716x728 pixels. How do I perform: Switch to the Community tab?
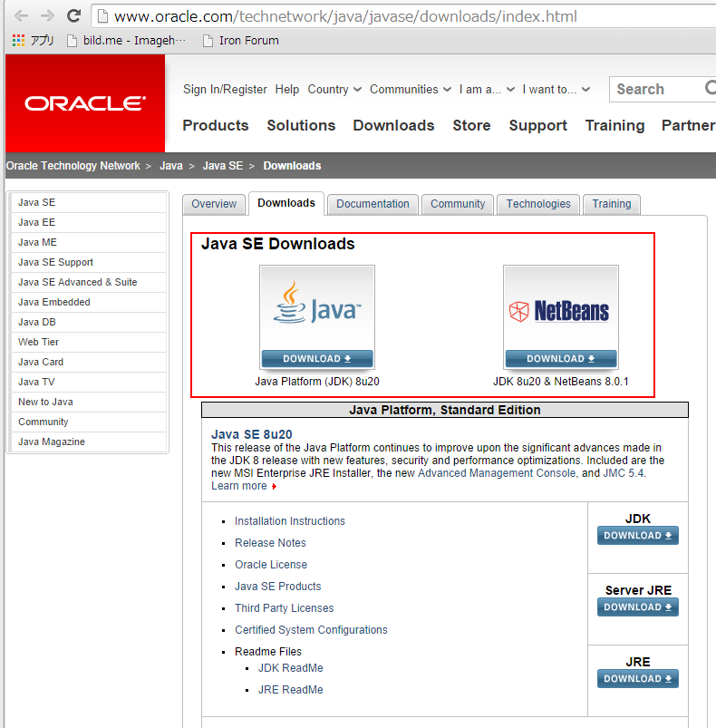click(458, 204)
